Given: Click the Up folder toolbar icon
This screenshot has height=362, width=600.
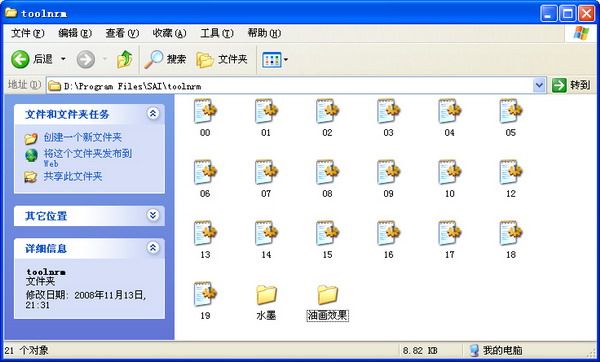Looking at the screenshot, I should [124, 59].
